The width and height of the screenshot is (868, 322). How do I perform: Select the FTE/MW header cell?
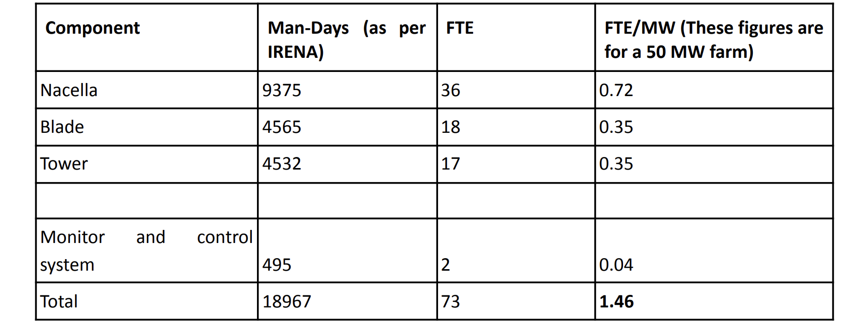714,38
